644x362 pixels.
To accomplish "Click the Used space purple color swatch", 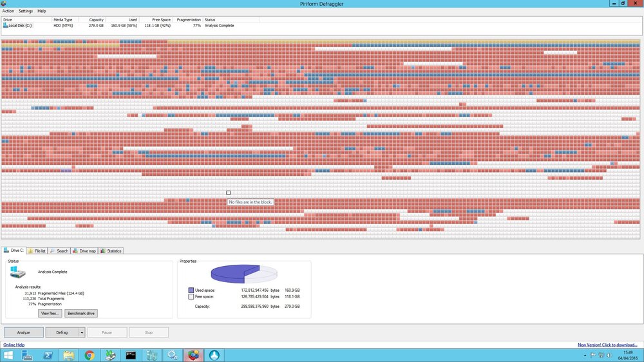I will click(191, 290).
